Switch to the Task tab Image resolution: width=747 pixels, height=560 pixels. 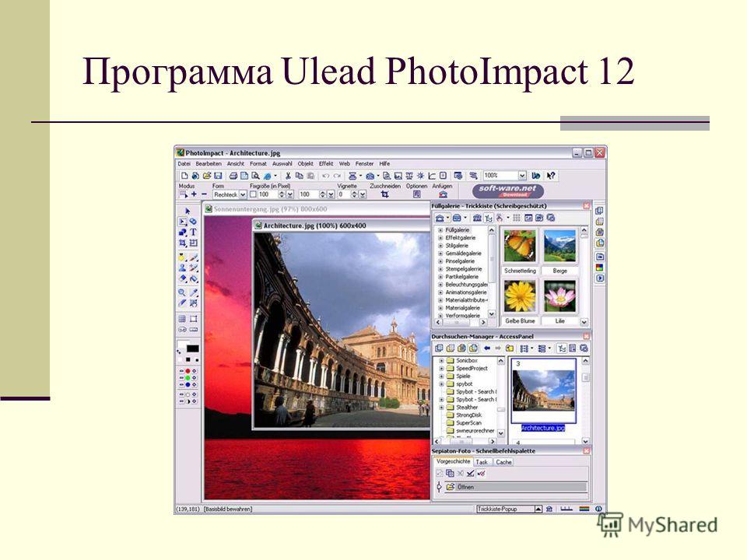click(482, 462)
